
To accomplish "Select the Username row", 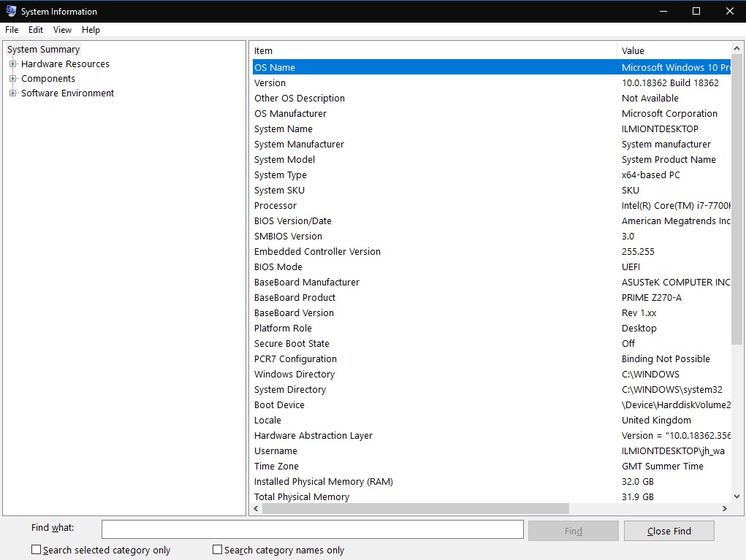I will tap(492, 450).
